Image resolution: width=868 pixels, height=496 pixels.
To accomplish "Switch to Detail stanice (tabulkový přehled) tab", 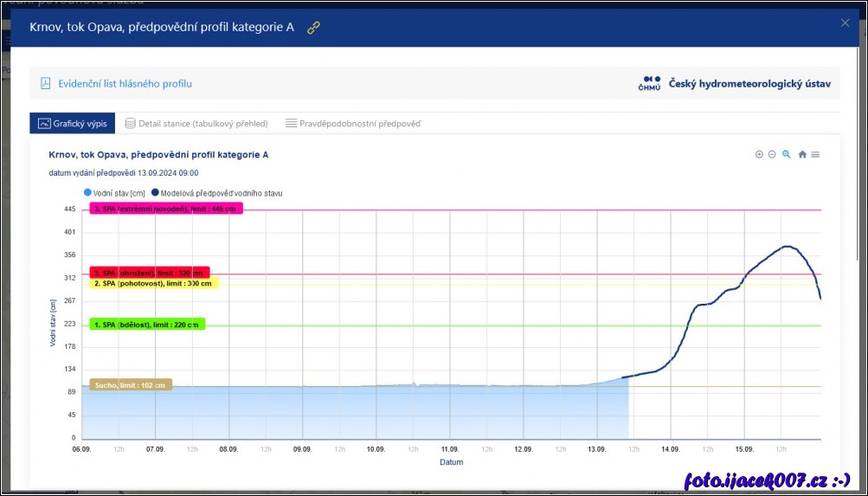I will pos(196,124).
